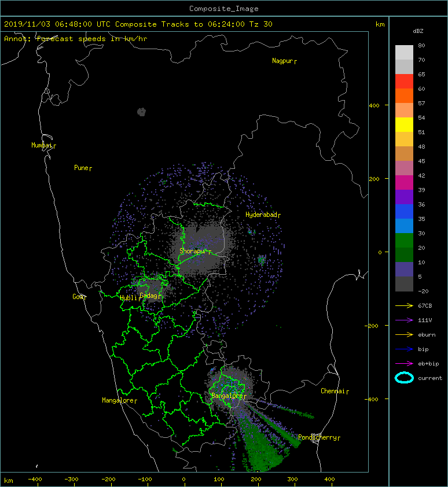Click the yellow 67CB arrow legend icon

click(404, 305)
